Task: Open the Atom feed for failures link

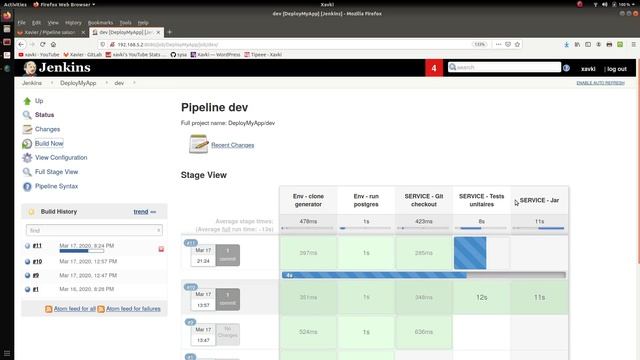Action: coord(133,309)
